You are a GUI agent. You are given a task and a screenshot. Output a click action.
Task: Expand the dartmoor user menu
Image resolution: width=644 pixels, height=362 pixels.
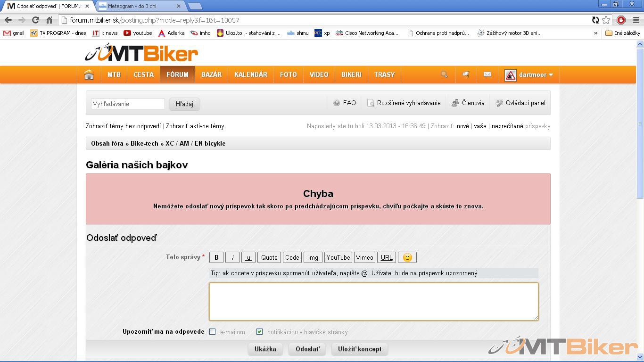coord(529,75)
